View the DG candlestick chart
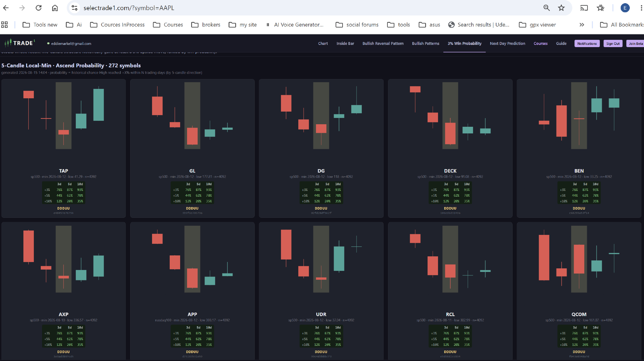Viewport: 644px width, 361px height. tap(321, 116)
